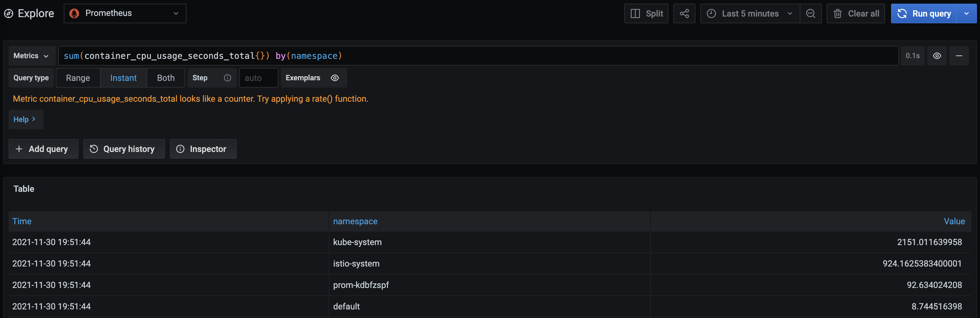Click the Step auto input field
Screen dimensions: 980x318
click(258, 78)
